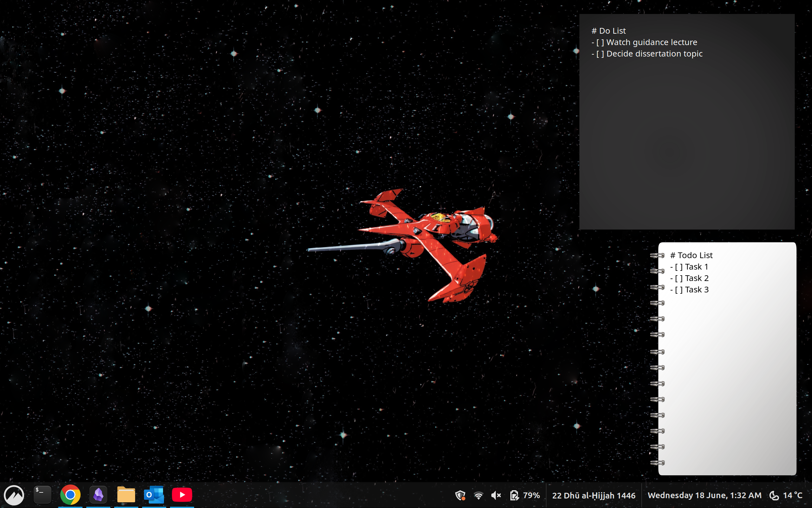Check the 'Decide dissertation topic' checkbox
This screenshot has width=812, height=508.
pos(600,54)
